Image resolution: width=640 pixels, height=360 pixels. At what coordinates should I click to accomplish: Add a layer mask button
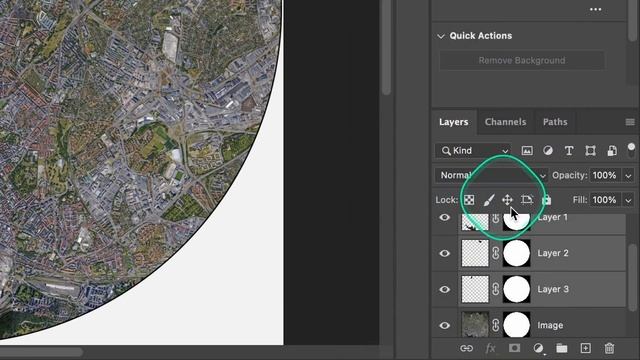(514, 348)
